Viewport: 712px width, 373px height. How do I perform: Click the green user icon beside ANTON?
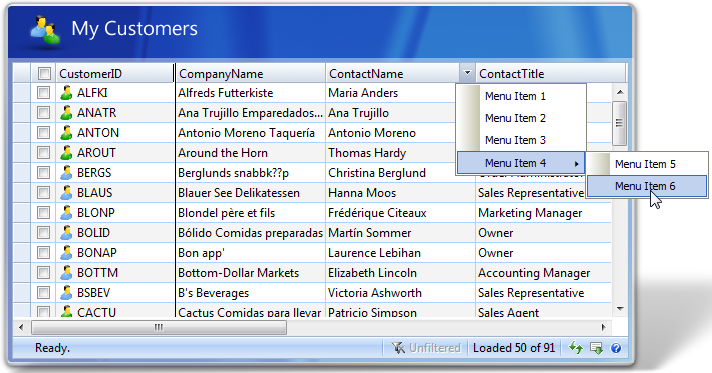(x=66, y=133)
